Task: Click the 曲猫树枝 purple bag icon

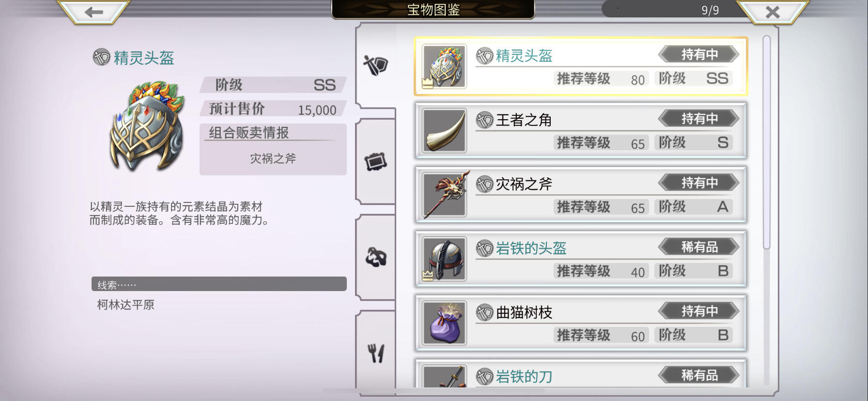Action: tap(444, 323)
